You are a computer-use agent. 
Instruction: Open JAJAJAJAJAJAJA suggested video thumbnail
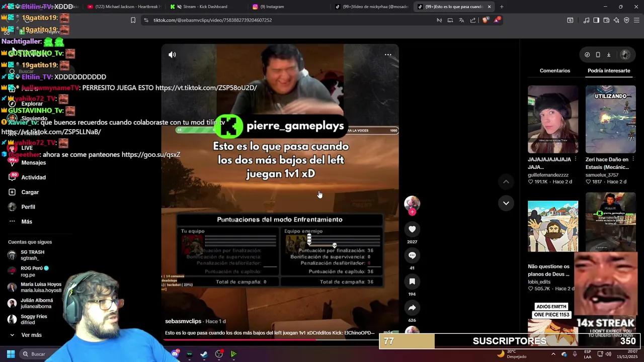click(x=553, y=119)
